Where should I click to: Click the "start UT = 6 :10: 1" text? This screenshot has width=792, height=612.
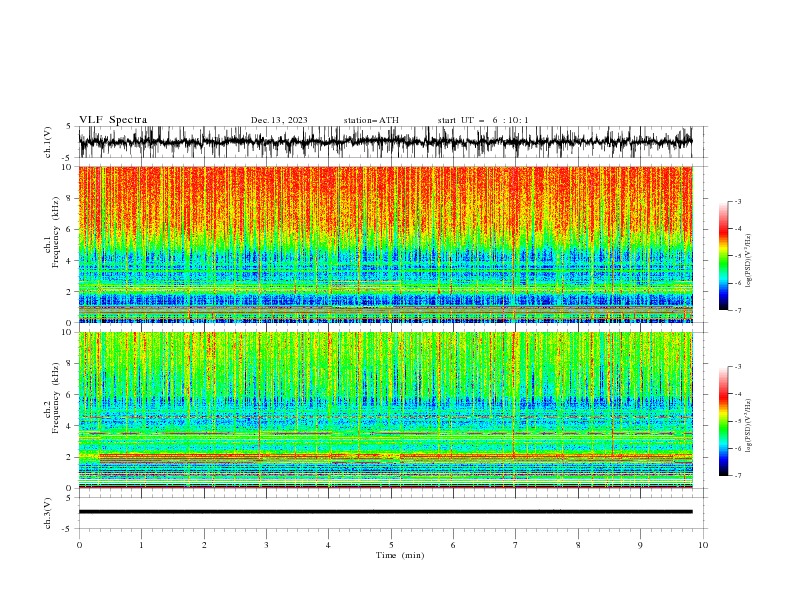[x=483, y=120]
